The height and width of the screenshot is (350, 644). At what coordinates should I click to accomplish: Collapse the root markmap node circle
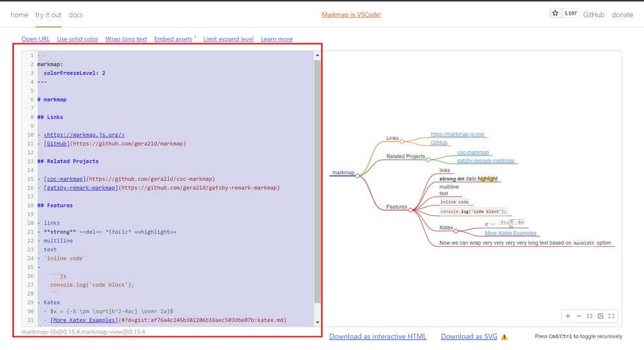click(x=357, y=175)
